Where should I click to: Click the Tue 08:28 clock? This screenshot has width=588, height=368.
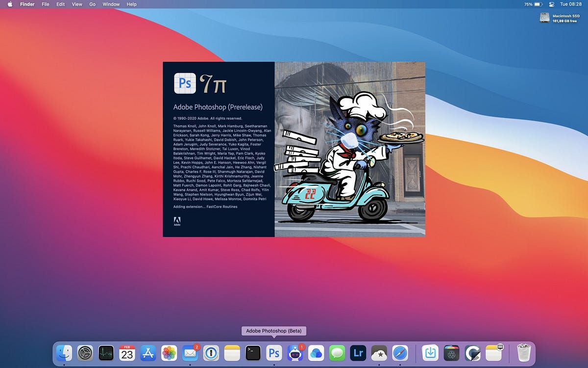click(x=571, y=4)
